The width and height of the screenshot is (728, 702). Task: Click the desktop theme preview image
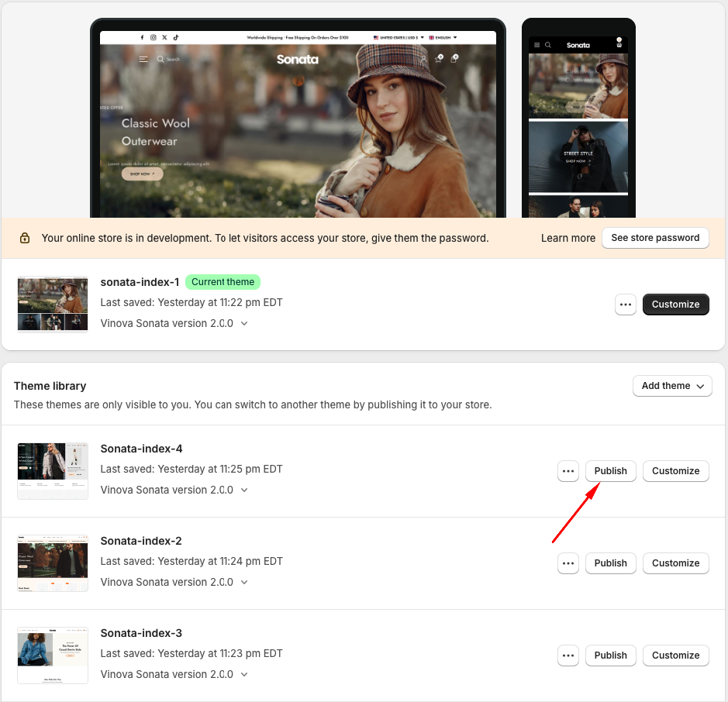pos(298,128)
